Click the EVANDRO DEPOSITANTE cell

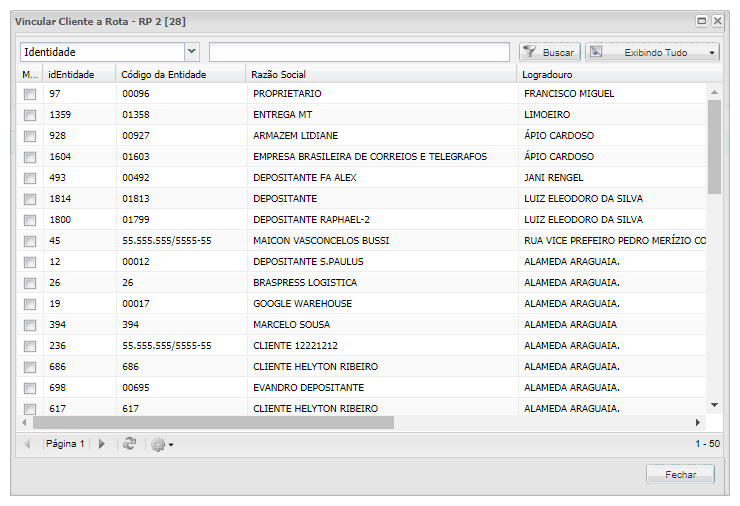pyautogui.click(x=382, y=388)
